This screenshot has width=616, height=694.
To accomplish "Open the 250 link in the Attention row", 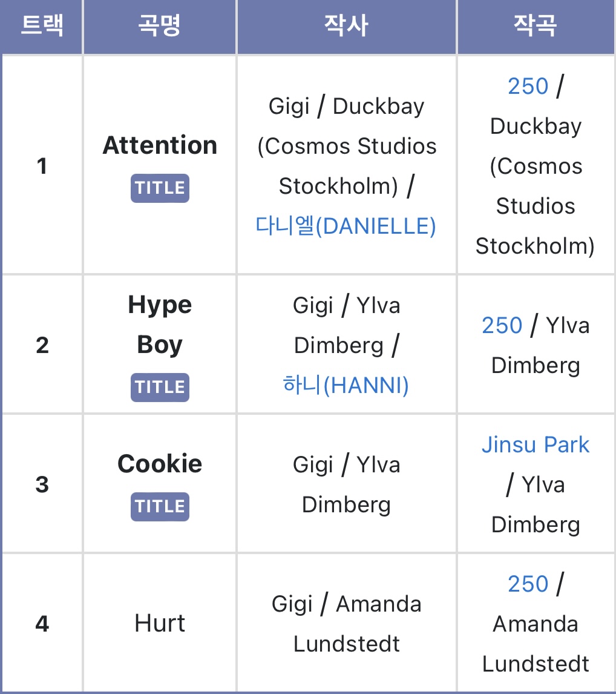I will click(528, 87).
